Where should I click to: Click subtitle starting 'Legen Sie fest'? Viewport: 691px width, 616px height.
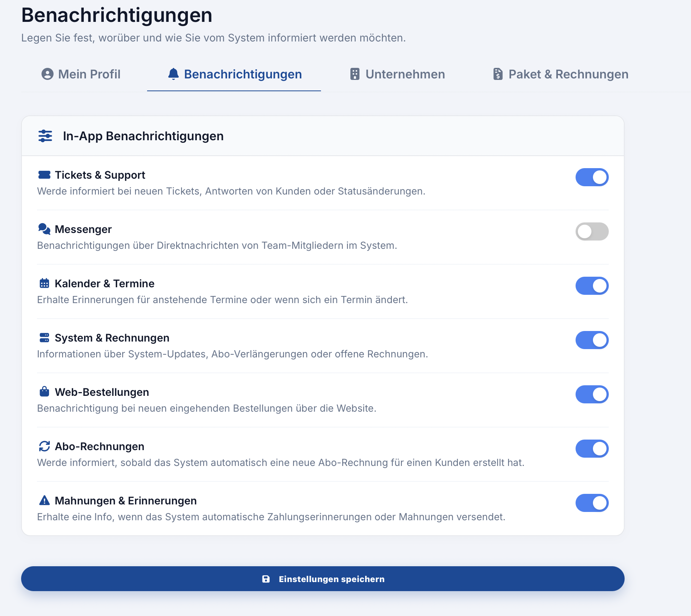213,38
